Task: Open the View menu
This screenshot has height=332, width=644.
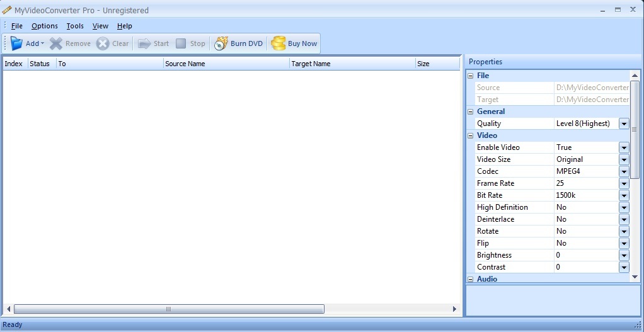Action: [100, 26]
